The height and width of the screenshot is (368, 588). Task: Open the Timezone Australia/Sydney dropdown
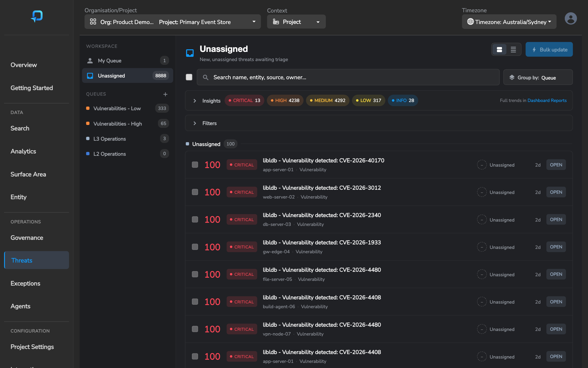pos(509,22)
